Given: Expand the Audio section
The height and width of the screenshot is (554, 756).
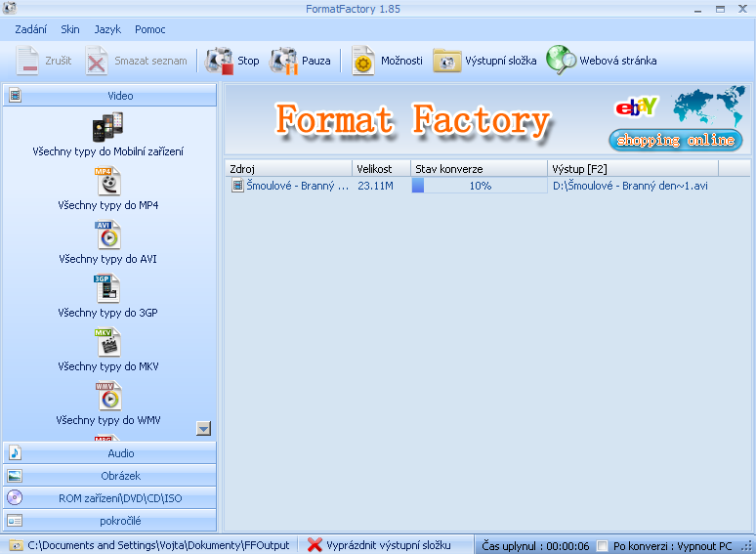Looking at the screenshot, I should tap(109, 453).
